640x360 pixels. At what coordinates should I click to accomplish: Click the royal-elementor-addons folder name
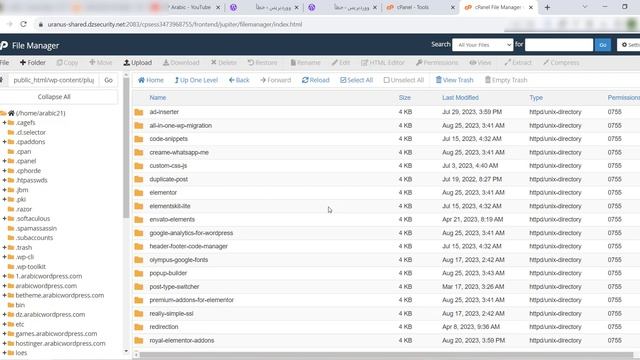(x=182, y=340)
